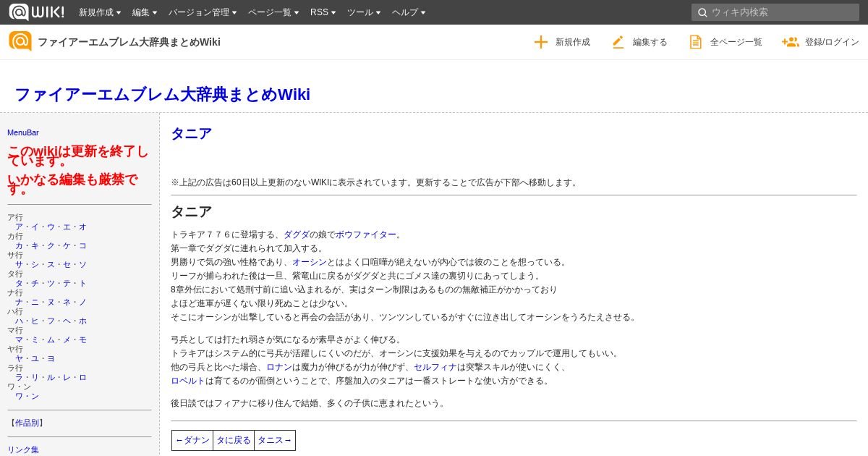
Task: Open the セルフィナ link
Action: [x=435, y=367]
